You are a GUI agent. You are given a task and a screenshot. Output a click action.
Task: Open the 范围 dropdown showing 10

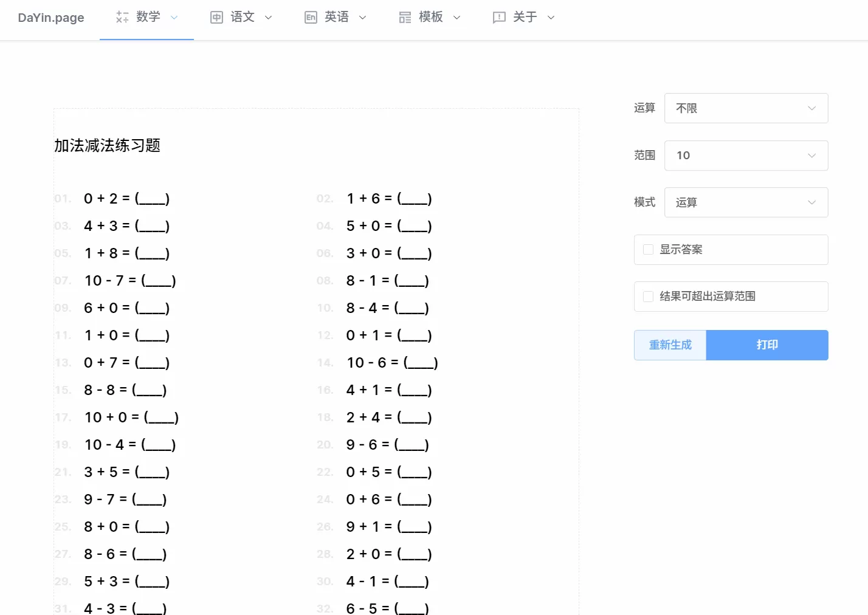746,156
